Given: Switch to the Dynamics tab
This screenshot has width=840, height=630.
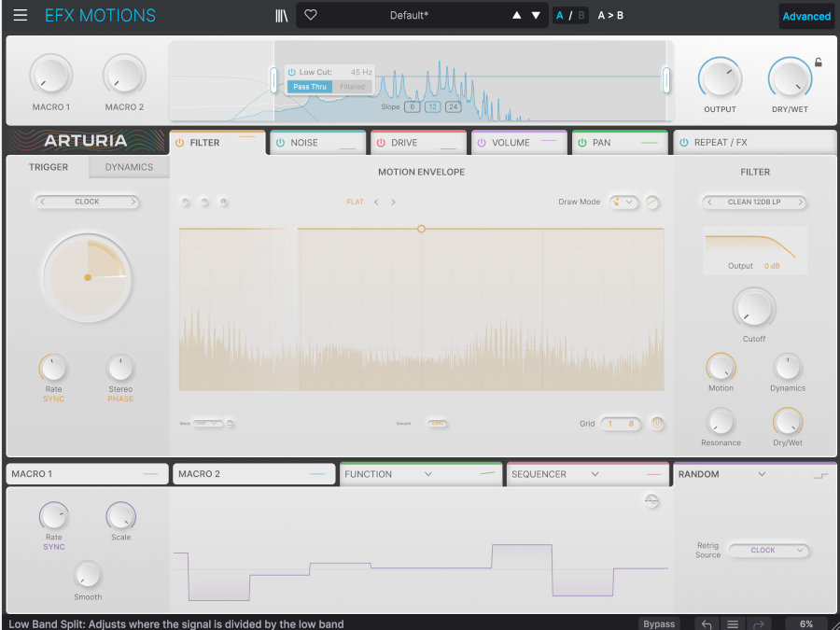Looking at the screenshot, I should coord(128,167).
